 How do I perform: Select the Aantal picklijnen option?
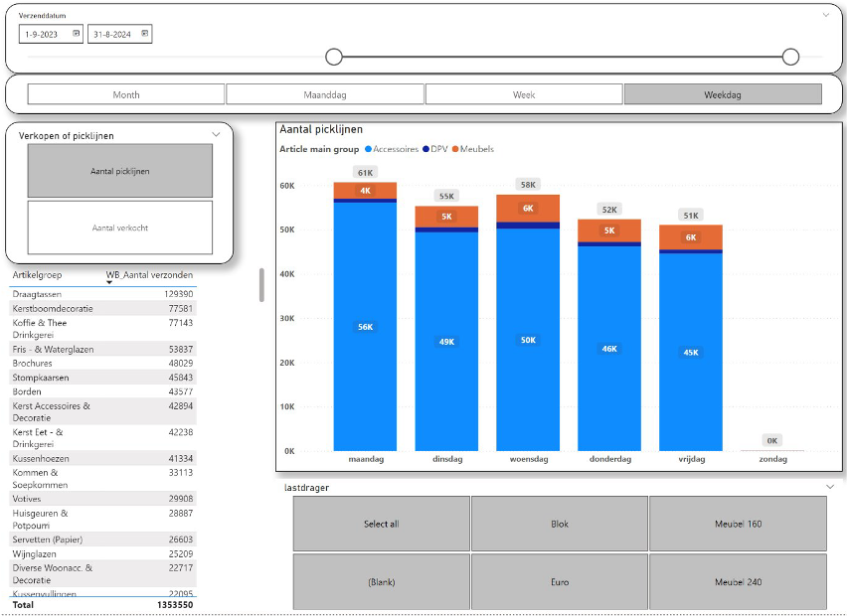click(119, 171)
